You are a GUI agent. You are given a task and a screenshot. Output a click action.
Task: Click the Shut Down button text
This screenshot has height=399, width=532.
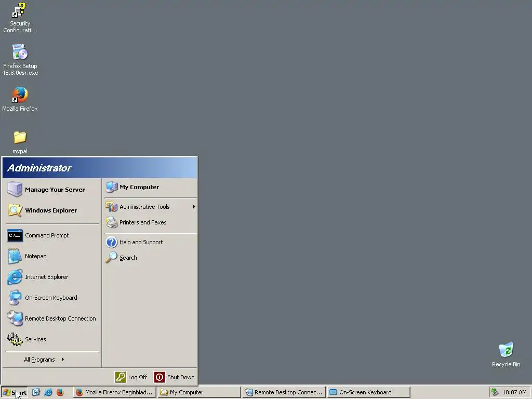tap(181, 377)
